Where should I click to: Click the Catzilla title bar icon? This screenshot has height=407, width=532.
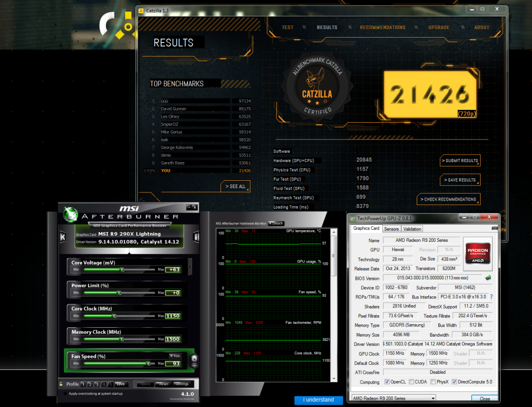click(141, 10)
